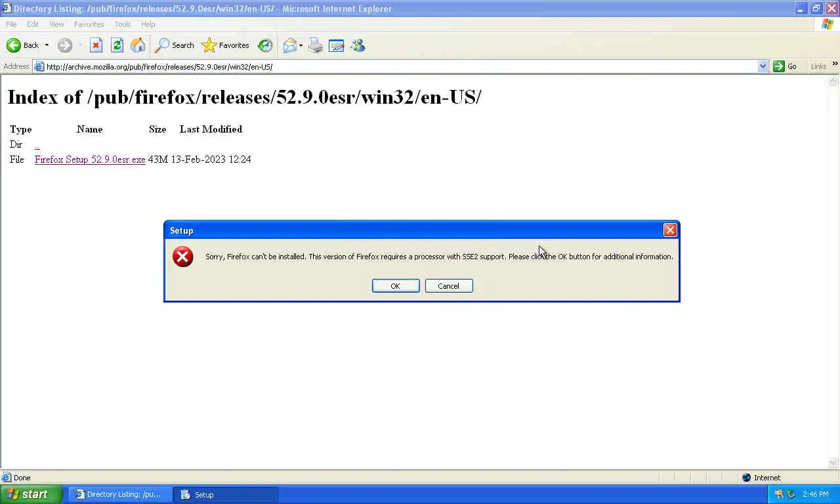Click the page scrollbar up arrow
This screenshot has height=504, width=840.
point(833,81)
